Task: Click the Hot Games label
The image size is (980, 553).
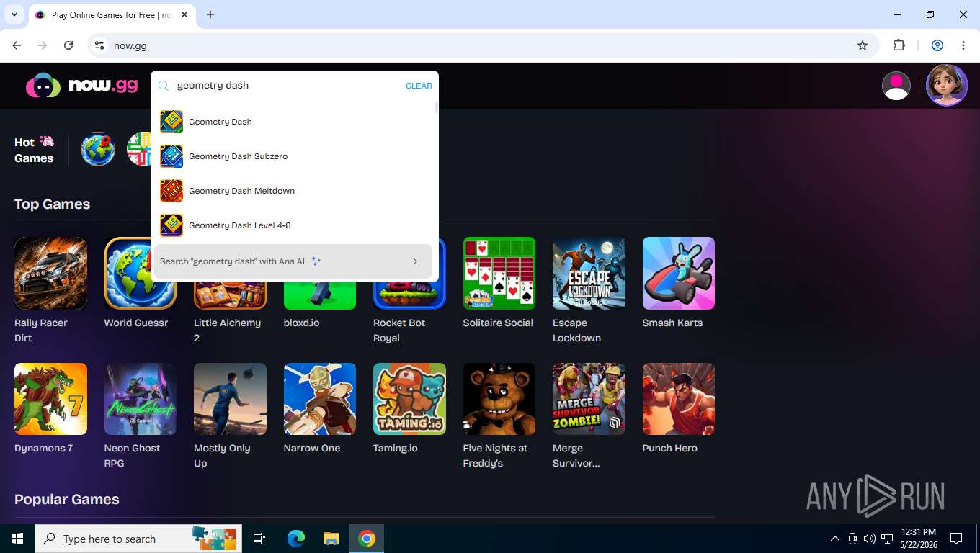Action: pyautogui.click(x=34, y=150)
